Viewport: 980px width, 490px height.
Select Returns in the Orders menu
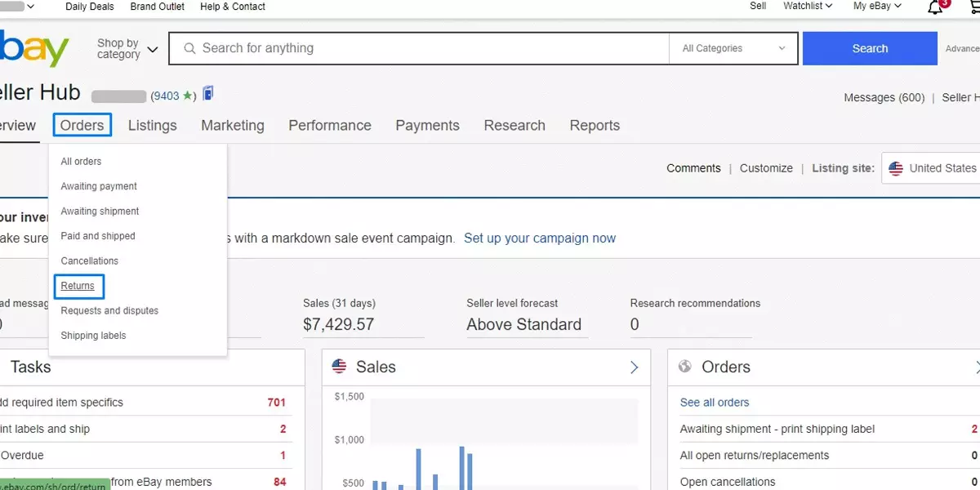coord(78,286)
